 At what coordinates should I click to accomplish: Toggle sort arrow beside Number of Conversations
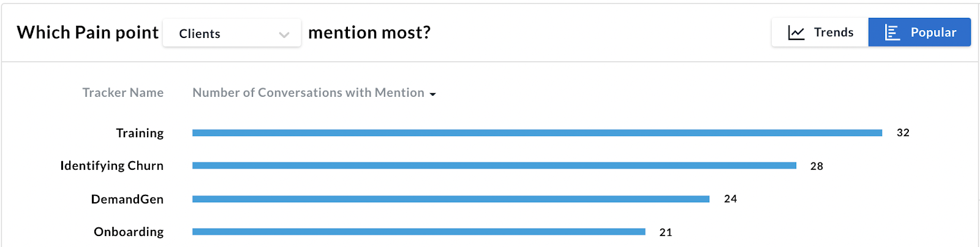(433, 94)
